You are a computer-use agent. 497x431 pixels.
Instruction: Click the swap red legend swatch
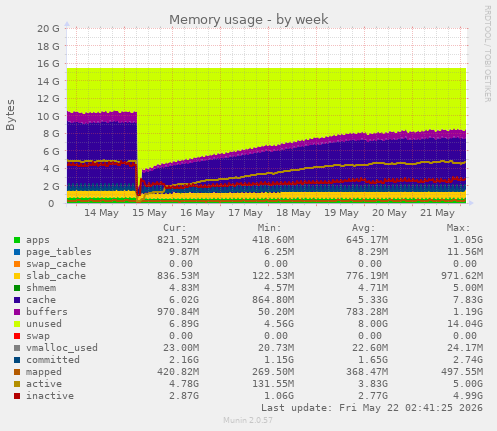pyautogui.click(x=17, y=336)
